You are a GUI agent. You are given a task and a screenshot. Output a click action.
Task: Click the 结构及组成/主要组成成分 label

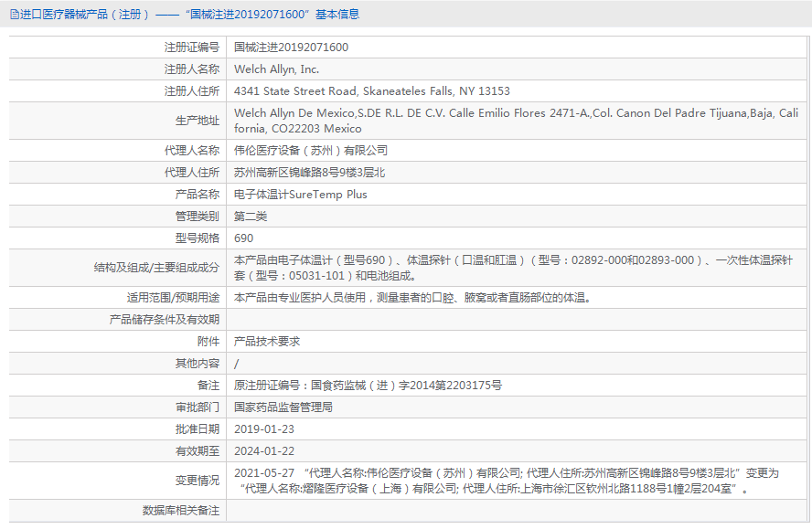click(156, 268)
